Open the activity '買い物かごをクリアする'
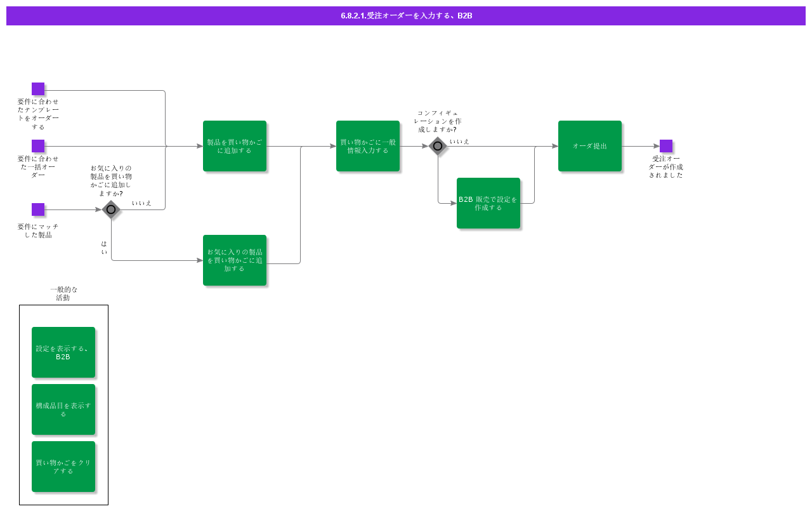 point(63,467)
